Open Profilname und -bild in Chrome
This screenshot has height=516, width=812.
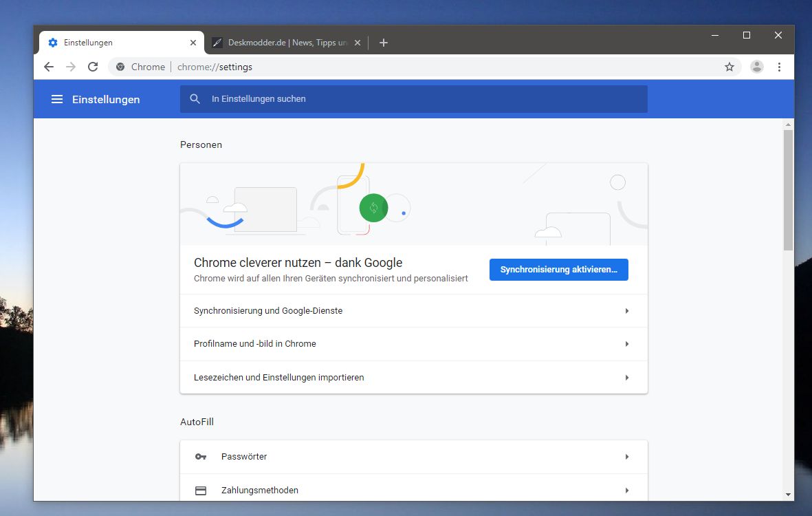414,344
